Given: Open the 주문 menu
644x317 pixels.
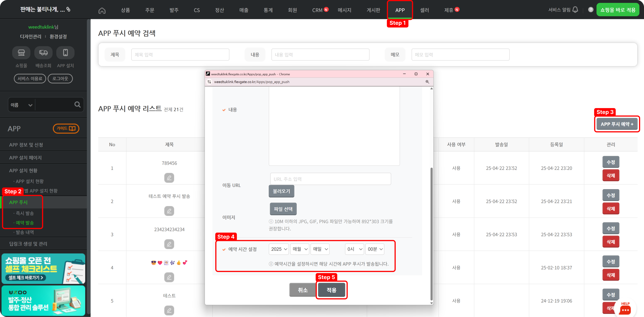Looking at the screenshot, I should (x=150, y=10).
